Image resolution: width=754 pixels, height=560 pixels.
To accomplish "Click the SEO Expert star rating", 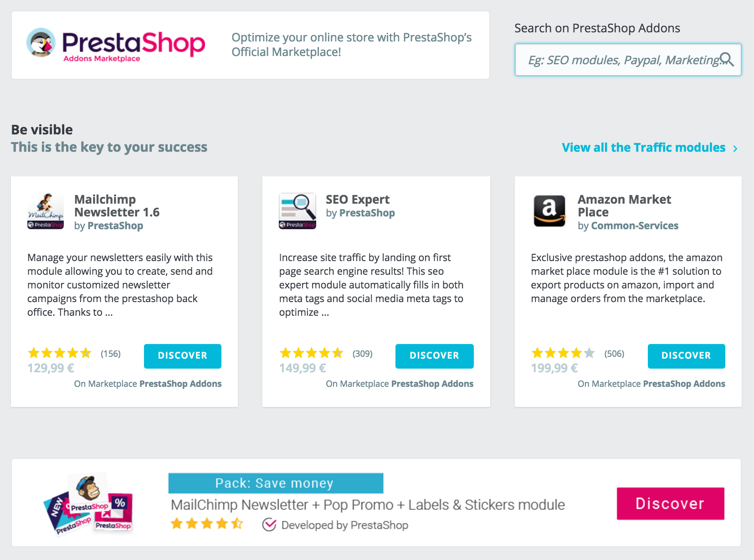I will tap(312, 353).
